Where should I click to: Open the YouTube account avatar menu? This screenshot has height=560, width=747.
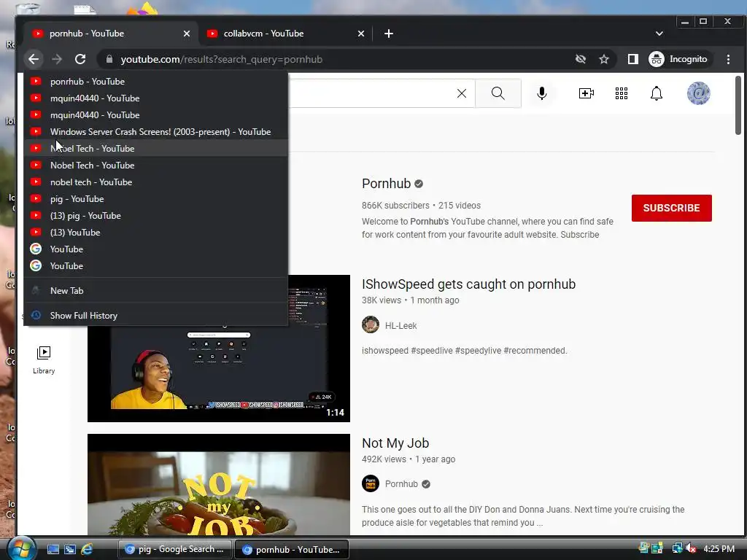click(x=698, y=93)
